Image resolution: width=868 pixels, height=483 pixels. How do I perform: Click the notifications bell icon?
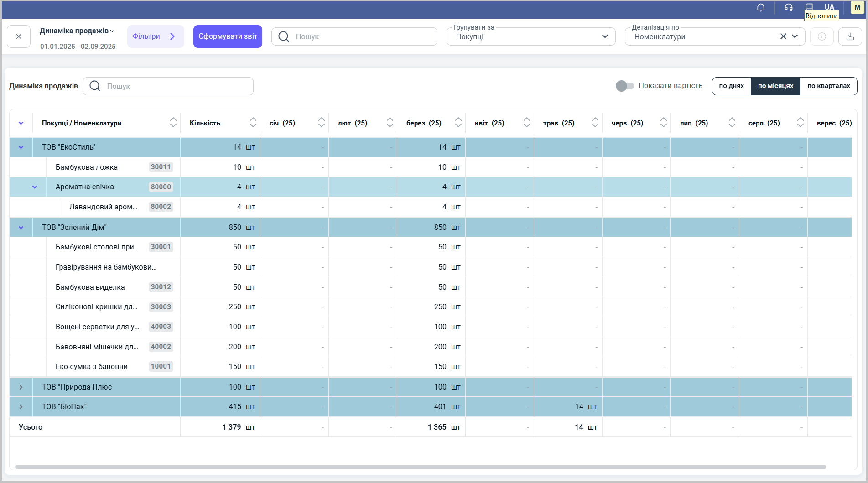pyautogui.click(x=761, y=8)
